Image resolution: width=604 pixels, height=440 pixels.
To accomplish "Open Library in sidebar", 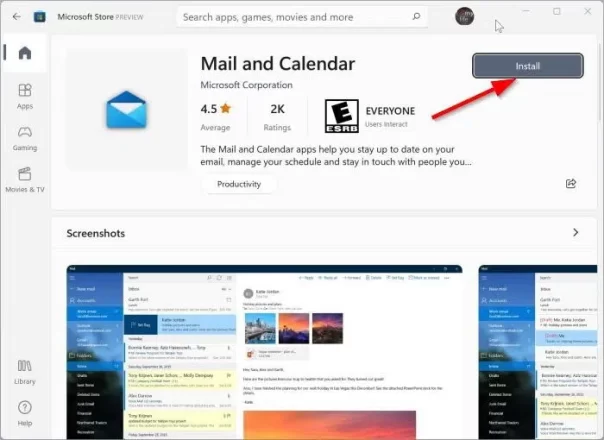I will pos(25,372).
